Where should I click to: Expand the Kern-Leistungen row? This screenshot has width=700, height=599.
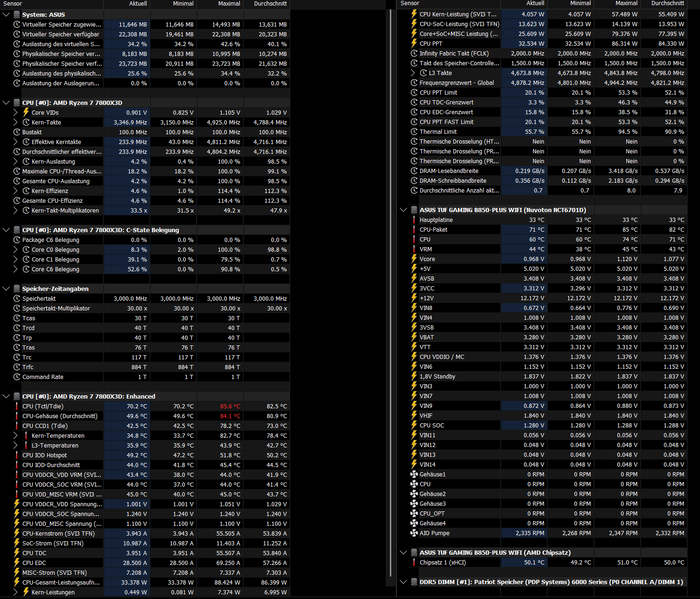tap(15, 592)
